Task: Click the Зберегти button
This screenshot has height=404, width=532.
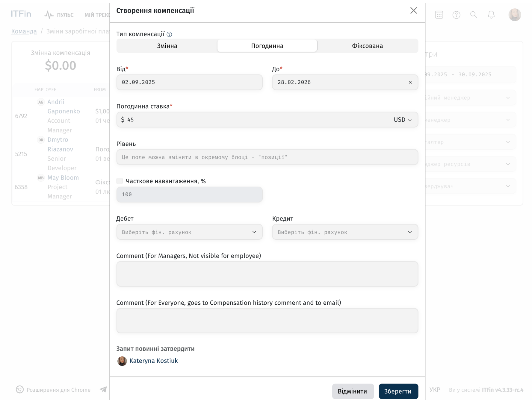Action: pyautogui.click(x=398, y=391)
